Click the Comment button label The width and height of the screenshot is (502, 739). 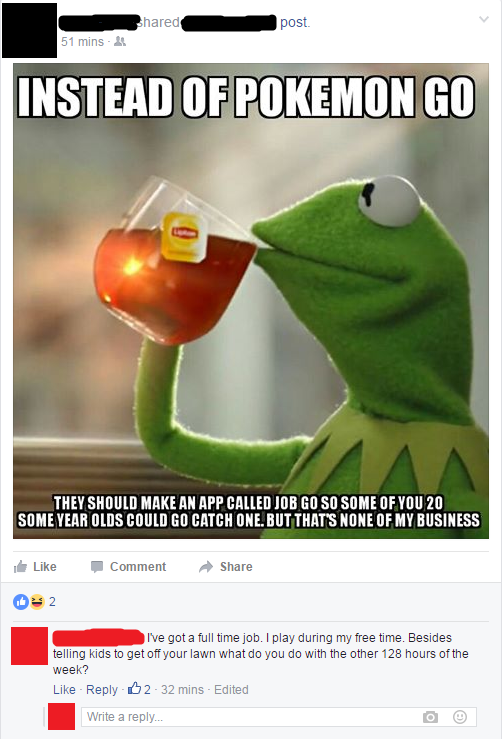click(x=138, y=567)
